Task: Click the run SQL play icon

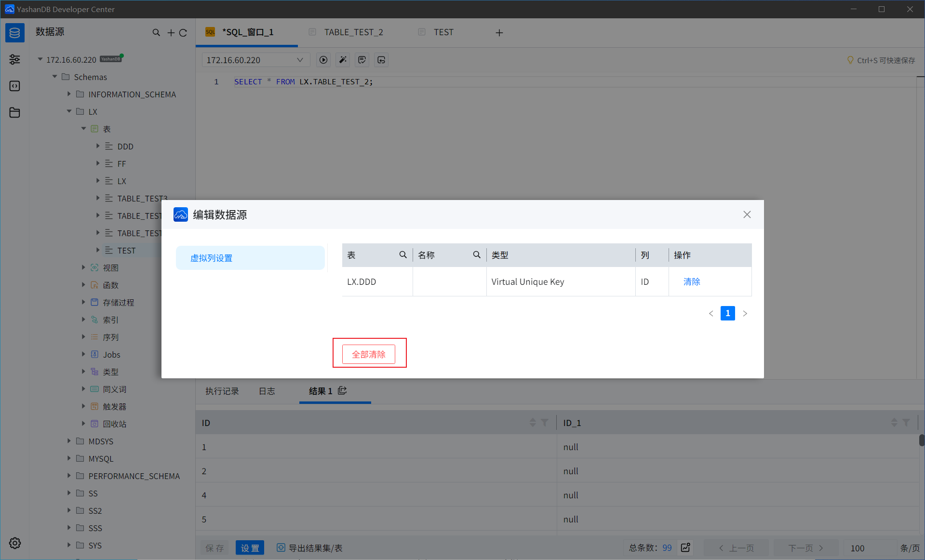Action: click(323, 60)
